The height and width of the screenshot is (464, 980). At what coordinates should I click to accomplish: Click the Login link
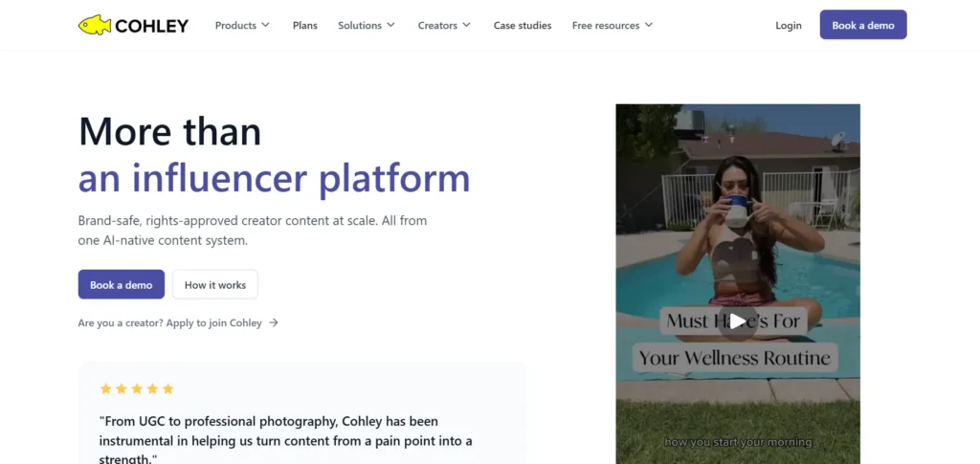coord(789,26)
